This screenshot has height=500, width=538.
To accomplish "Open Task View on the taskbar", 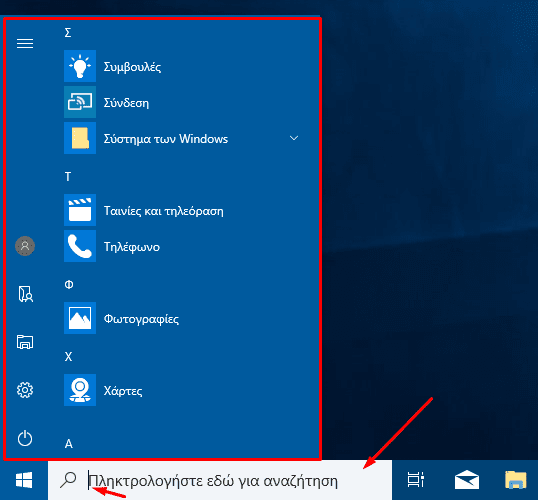I will 416,480.
